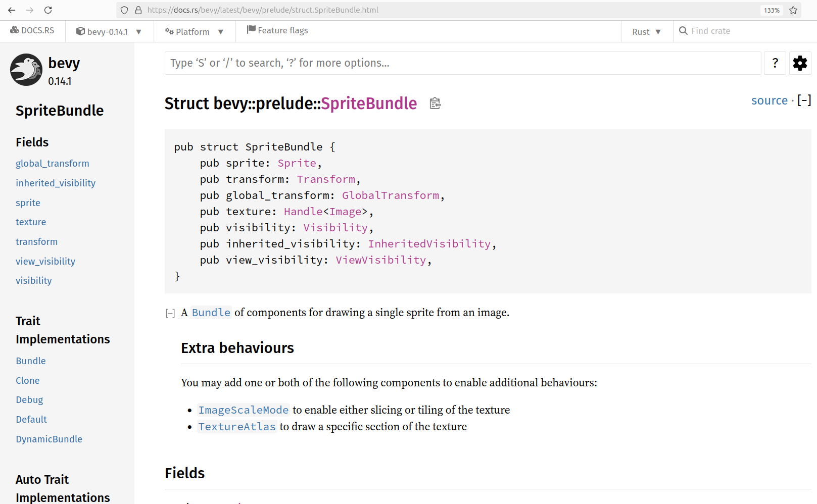Jump to global_transform field in sidebar
Image resolution: width=817 pixels, height=504 pixels.
click(x=53, y=163)
